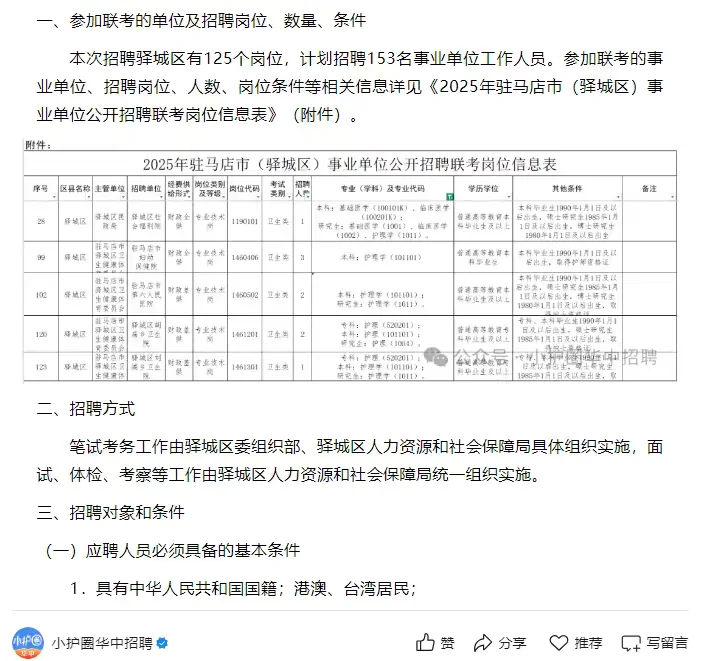Click row number 123 in the table
706x661 pixels.
click(41, 367)
